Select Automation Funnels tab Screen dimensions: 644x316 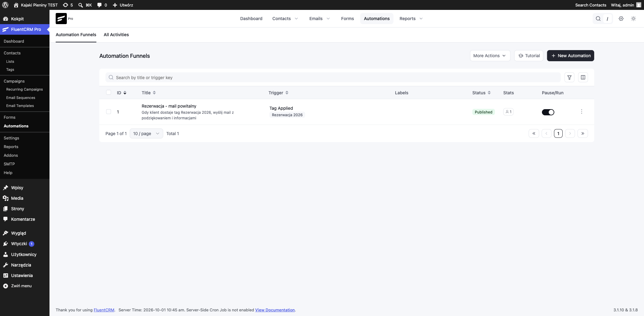[x=76, y=35]
